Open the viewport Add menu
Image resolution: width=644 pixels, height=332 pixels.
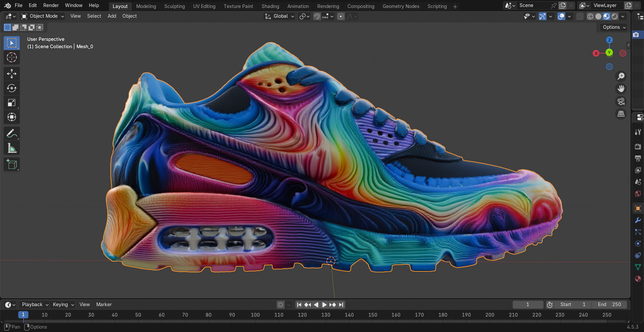point(112,16)
